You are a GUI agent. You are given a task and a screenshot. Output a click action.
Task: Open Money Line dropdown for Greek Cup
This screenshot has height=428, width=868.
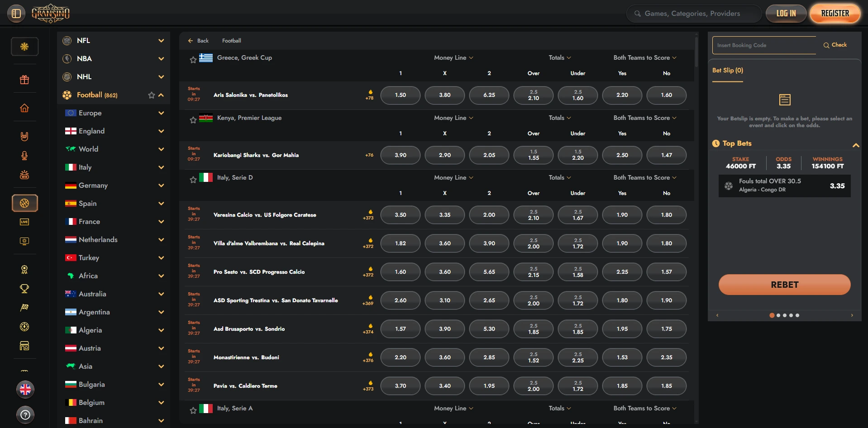click(x=453, y=58)
